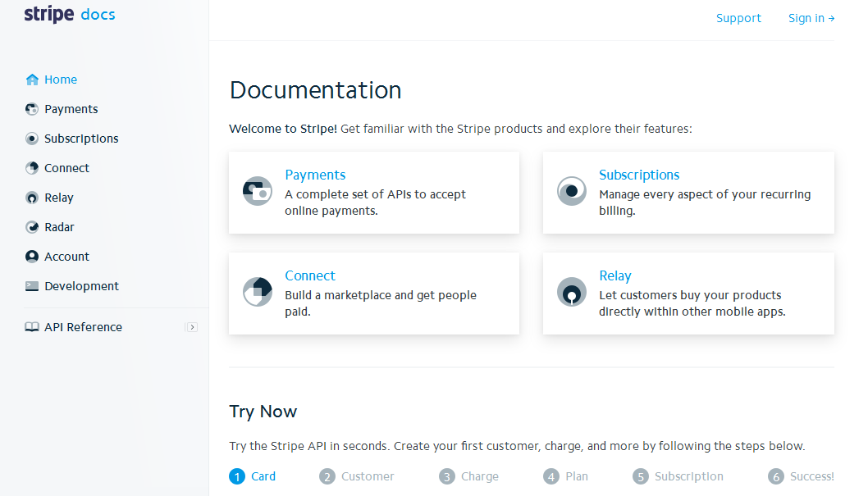Expand the API Reference arrow
868x496 pixels.
pyautogui.click(x=192, y=327)
